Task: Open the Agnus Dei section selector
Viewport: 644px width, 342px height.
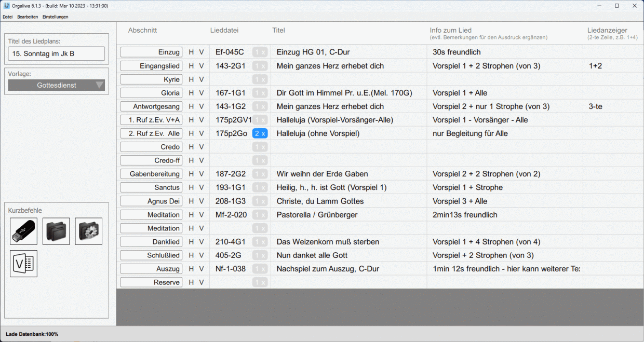Action: pyautogui.click(x=152, y=201)
